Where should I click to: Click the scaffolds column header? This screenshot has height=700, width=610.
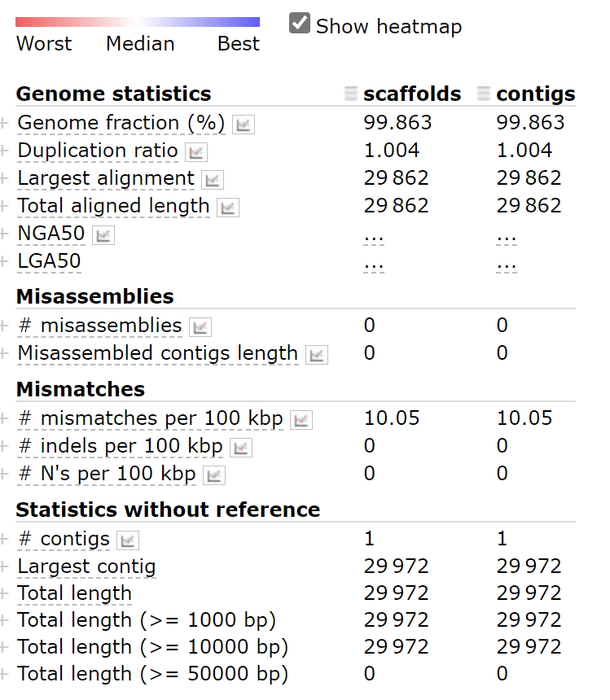(x=412, y=94)
